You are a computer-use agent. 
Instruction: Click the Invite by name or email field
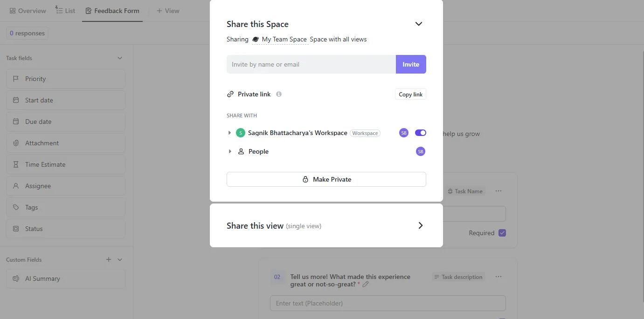point(311,64)
